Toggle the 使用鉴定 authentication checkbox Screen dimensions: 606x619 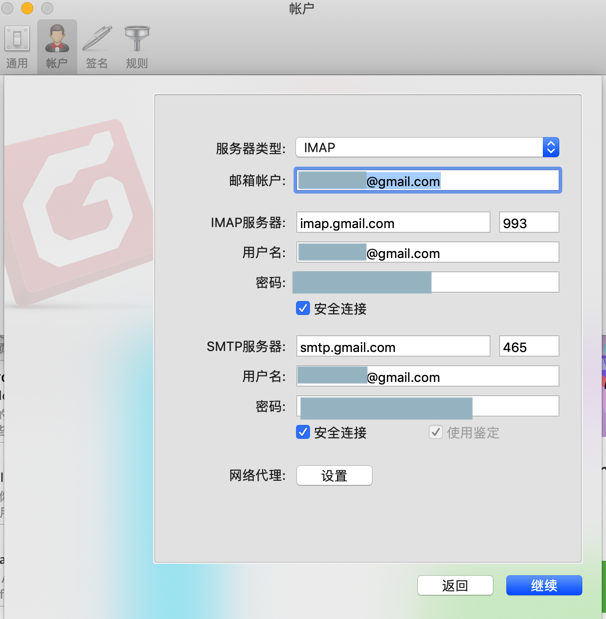click(x=436, y=432)
